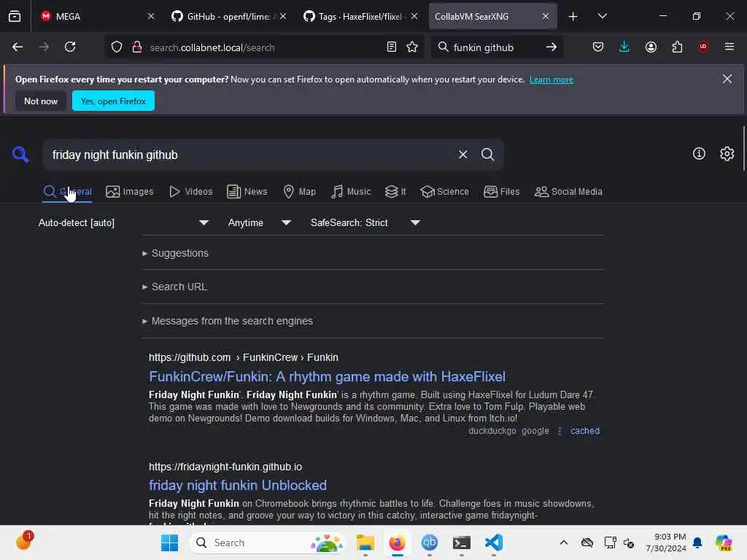Submit toolbar search with arrow icon
747x560 pixels.
(551, 47)
